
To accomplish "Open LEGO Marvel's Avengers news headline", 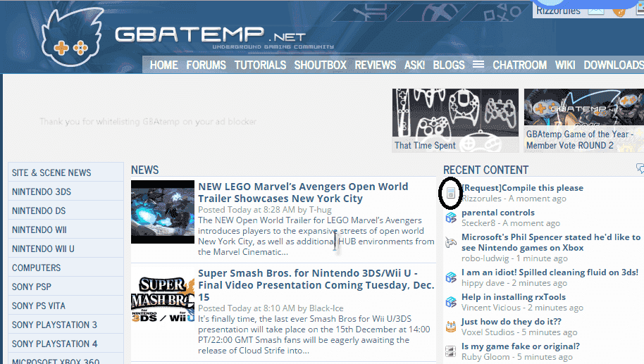I will click(303, 192).
